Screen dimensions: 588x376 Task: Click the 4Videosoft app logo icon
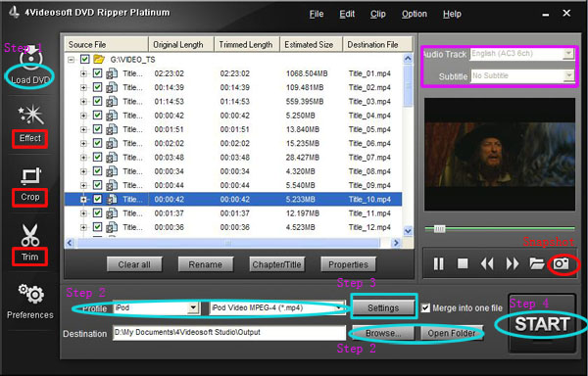14,13
